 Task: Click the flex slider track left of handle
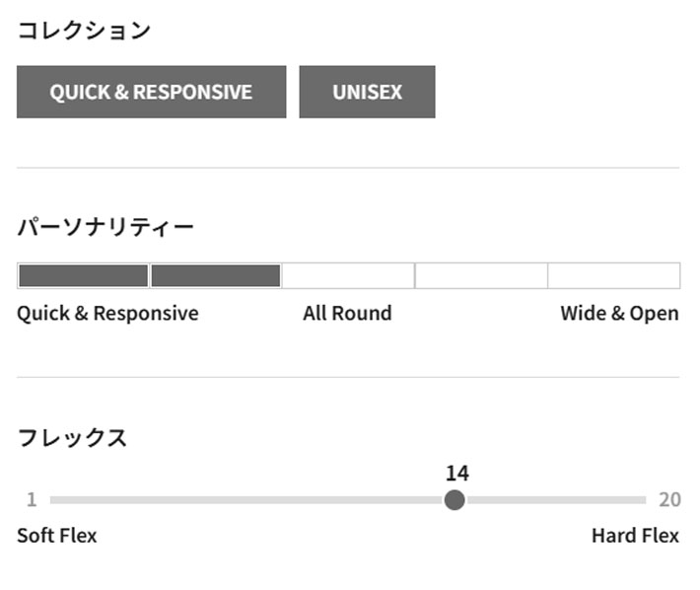[246, 500]
